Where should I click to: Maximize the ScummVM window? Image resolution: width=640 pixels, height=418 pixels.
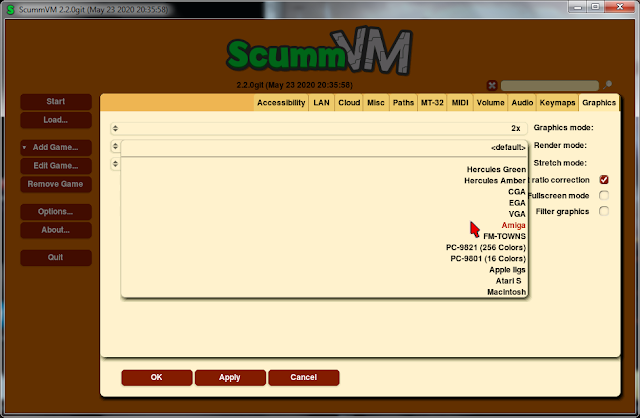click(596, 7)
